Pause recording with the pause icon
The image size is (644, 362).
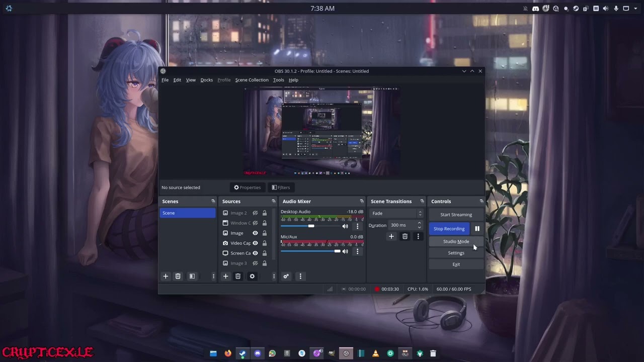477,229
